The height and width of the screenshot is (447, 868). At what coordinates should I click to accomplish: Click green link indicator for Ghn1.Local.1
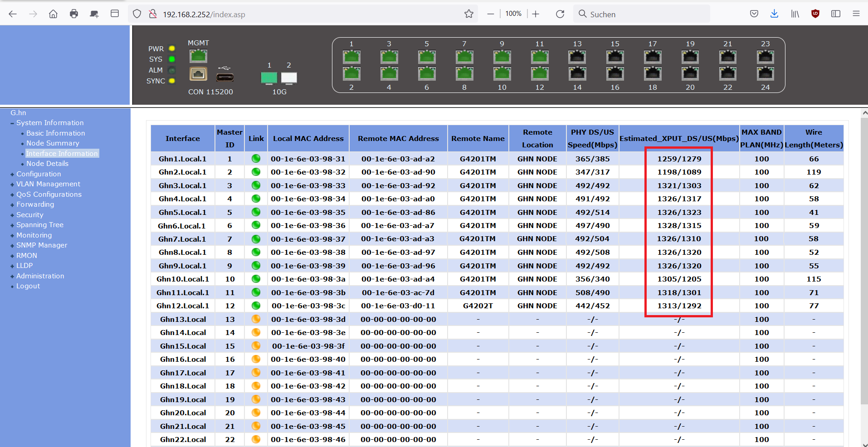(256, 159)
